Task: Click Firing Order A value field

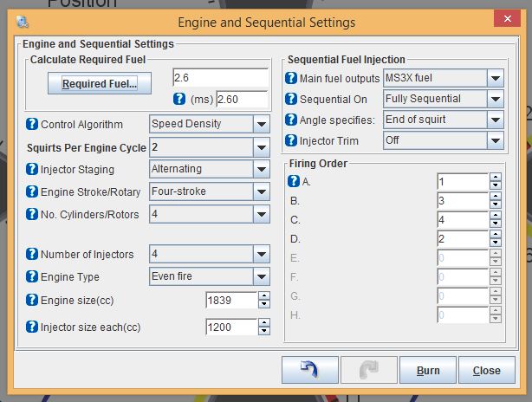Action: click(463, 182)
